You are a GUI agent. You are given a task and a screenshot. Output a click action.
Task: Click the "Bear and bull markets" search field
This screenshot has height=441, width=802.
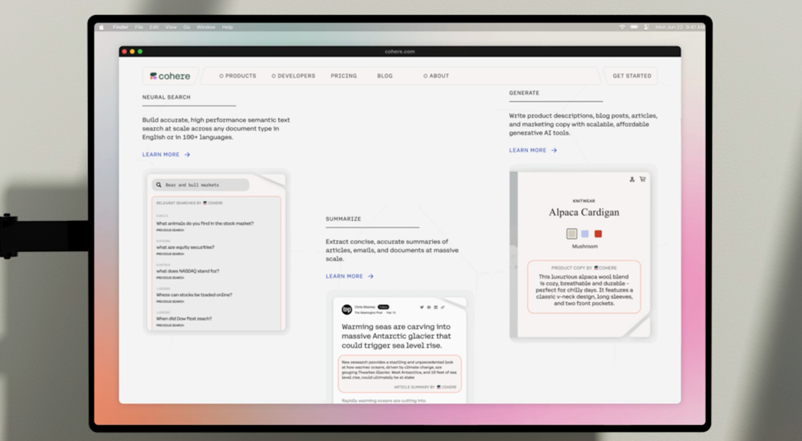(x=204, y=185)
